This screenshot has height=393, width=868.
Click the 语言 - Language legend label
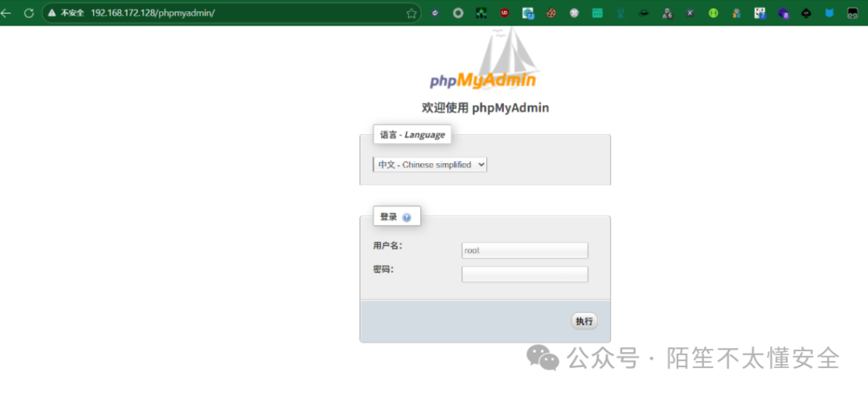[x=411, y=134]
